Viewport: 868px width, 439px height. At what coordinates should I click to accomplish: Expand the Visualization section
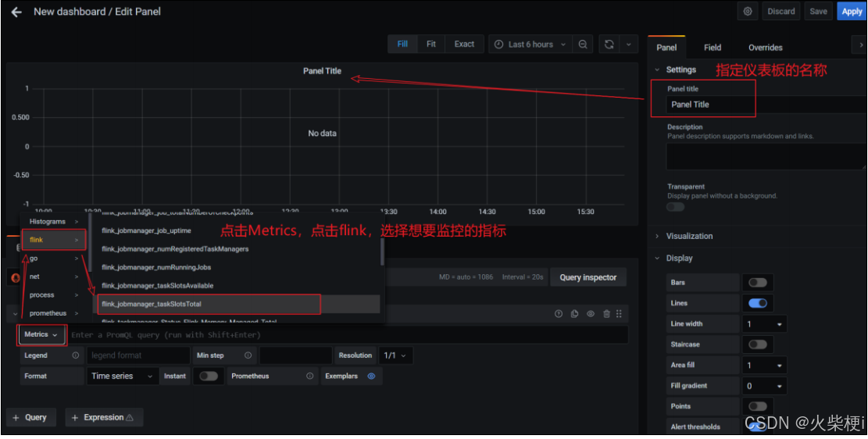coord(689,236)
